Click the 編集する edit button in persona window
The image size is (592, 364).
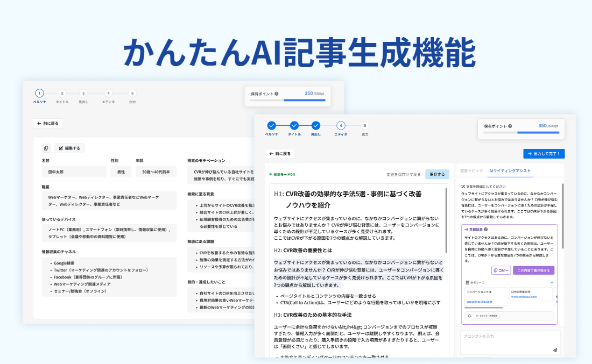click(69, 148)
